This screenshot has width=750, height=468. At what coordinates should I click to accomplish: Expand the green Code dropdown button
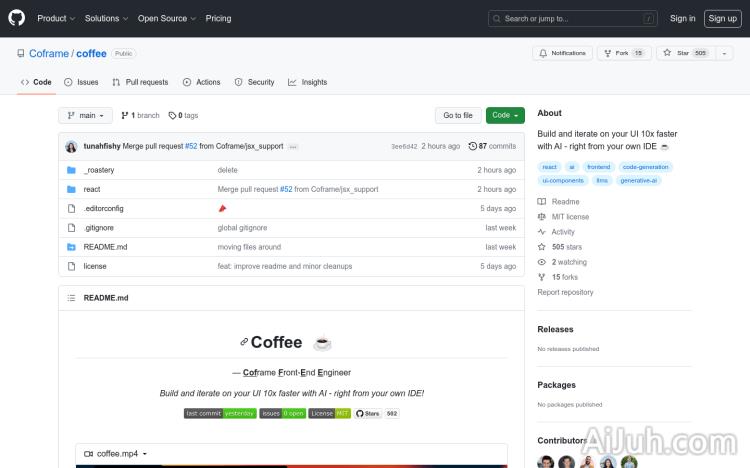pos(505,115)
